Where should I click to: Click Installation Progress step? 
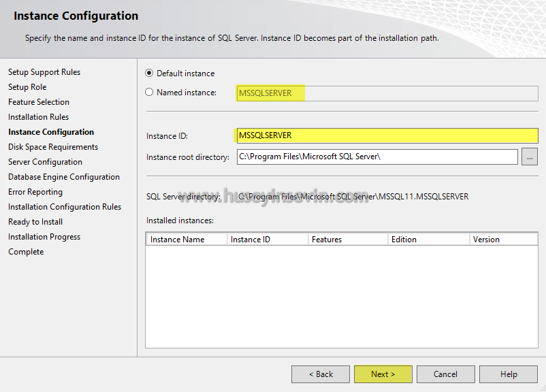[44, 237]
